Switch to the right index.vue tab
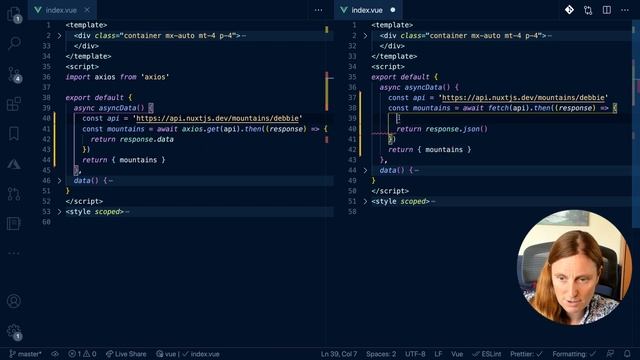640x360 pixels. click(x=367, y=10)
